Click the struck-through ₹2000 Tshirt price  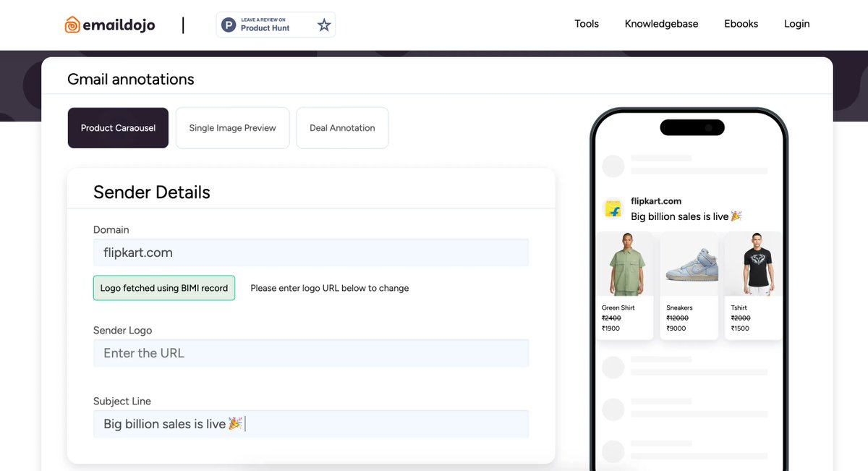coord(741,318)
